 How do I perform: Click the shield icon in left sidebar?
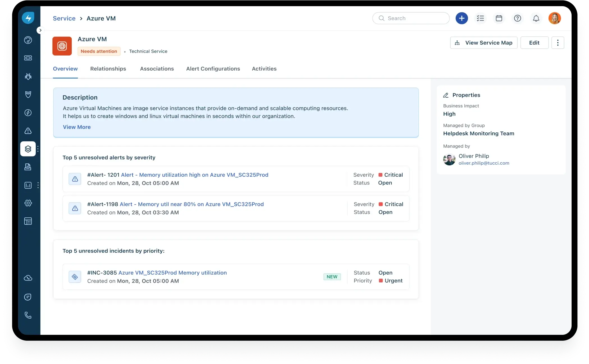coord(28,95)
